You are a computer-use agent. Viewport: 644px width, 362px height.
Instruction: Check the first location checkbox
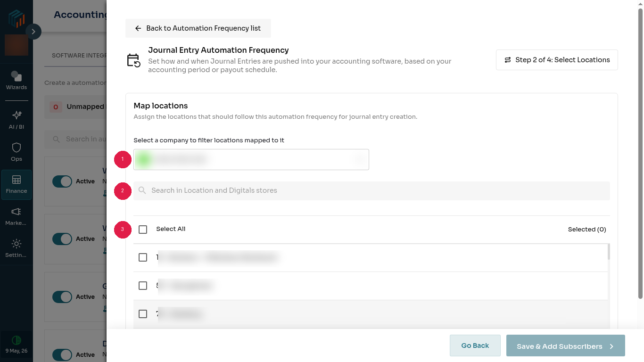(143, 257)
